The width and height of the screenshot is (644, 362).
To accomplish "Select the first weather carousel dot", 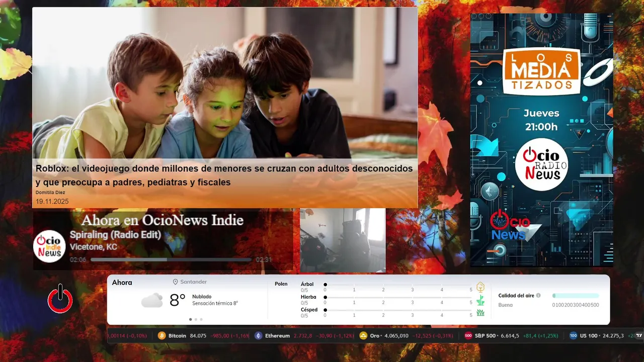I will click(x=190, y=319).
